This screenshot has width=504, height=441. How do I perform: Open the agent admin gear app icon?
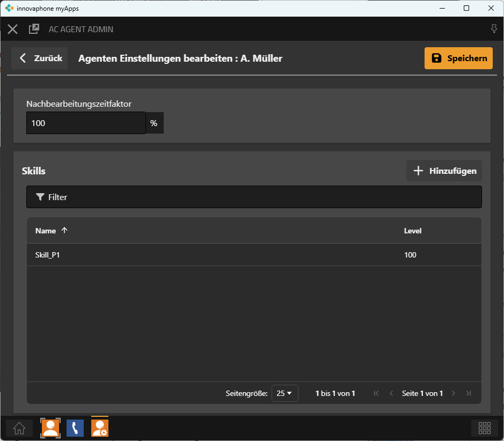pyautogui.click(x=100, y=428)
